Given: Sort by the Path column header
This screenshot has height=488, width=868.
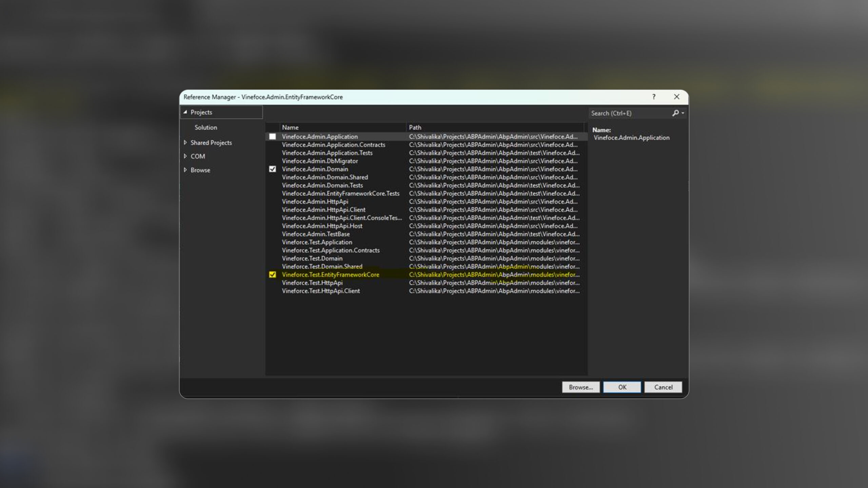Looking at the screenshot, I should click(495, 127).
